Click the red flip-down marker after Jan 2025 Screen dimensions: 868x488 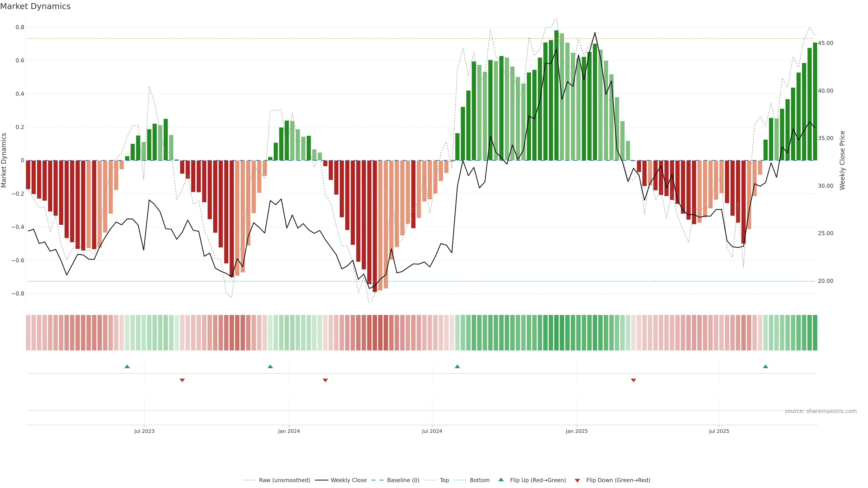coord(633,380)
